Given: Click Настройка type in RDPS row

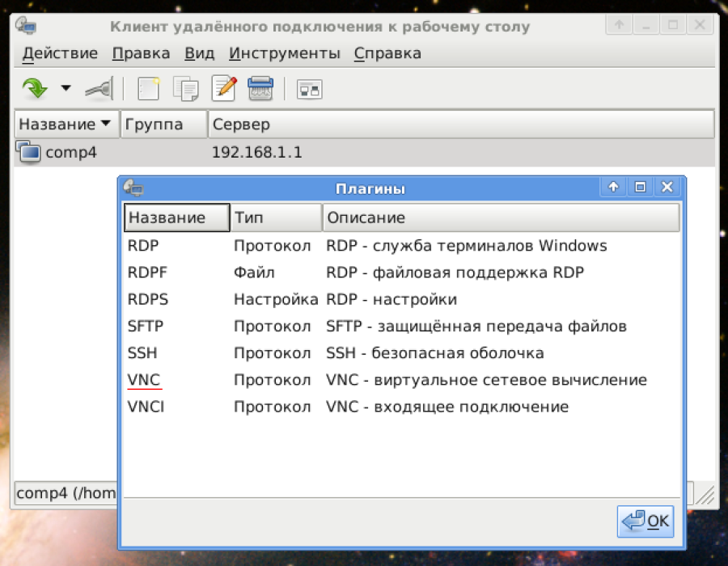Looking at the screenshot, I should [276, 299].
